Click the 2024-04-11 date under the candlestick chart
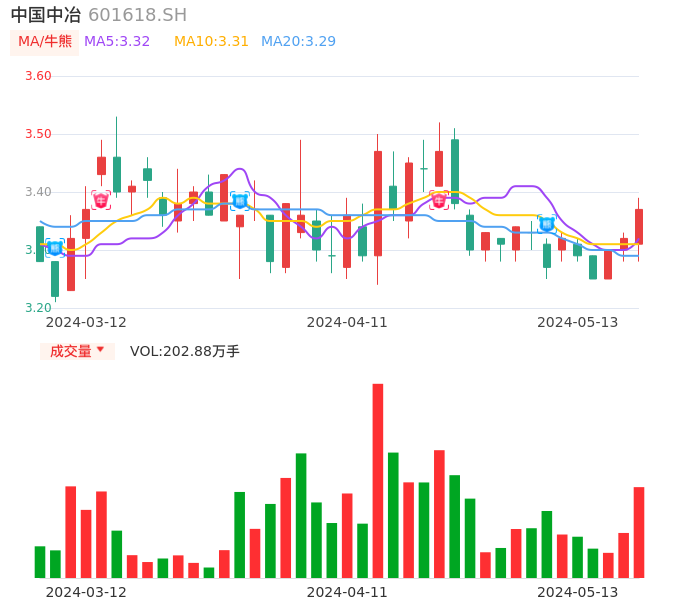The image size is (686, 606). 347,322
